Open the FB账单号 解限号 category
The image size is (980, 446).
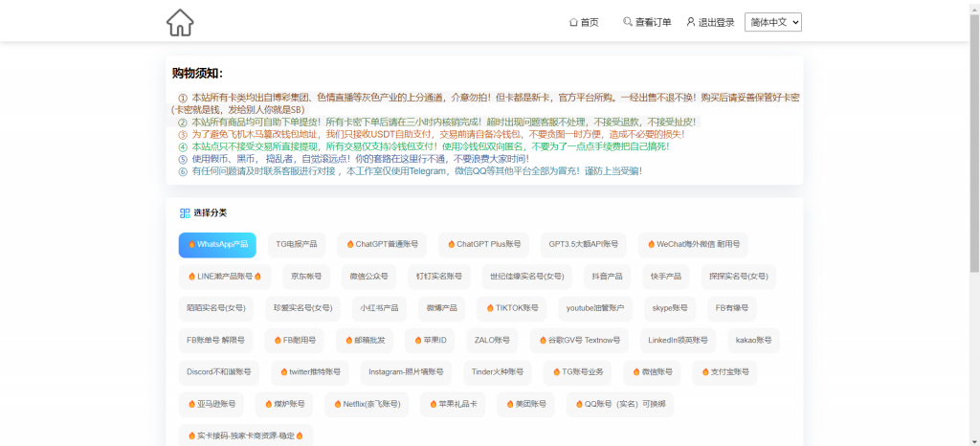pos(215,341)
